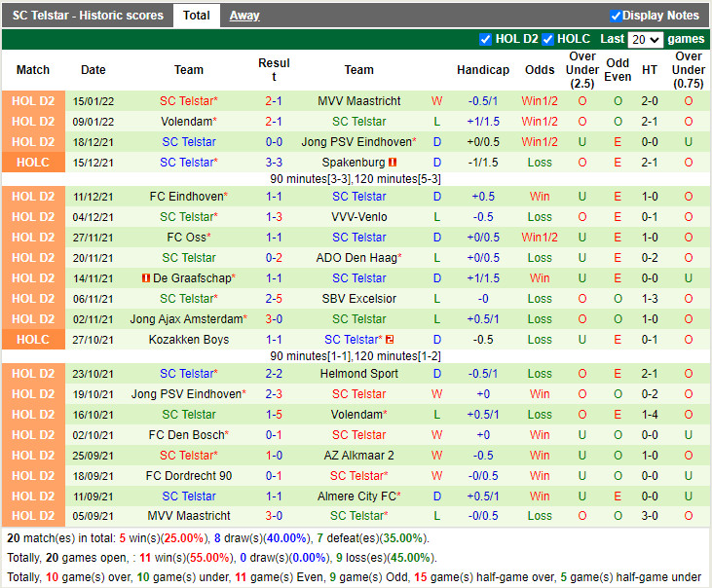Open FC Dordrecht 90 team link

[189, 475]
